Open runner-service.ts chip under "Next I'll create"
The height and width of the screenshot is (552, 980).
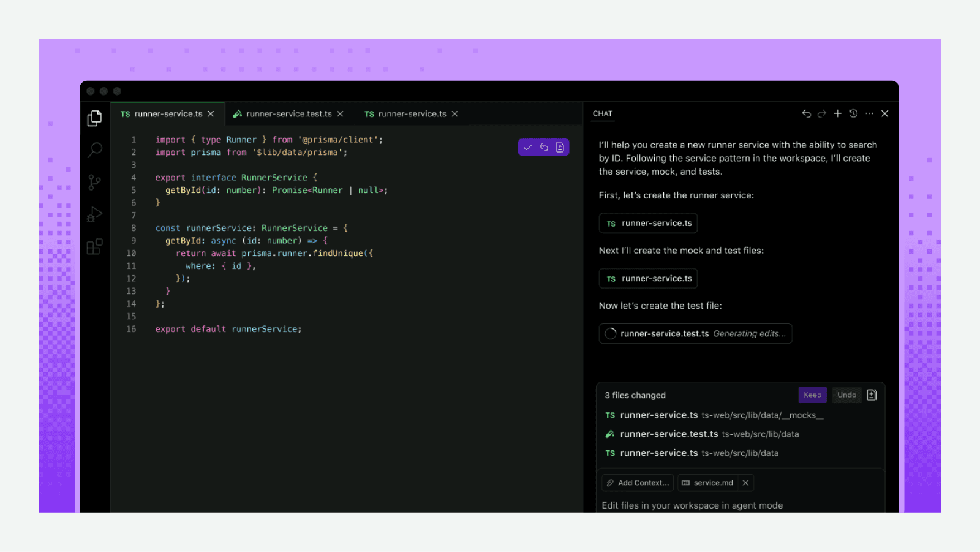point(648,278)
